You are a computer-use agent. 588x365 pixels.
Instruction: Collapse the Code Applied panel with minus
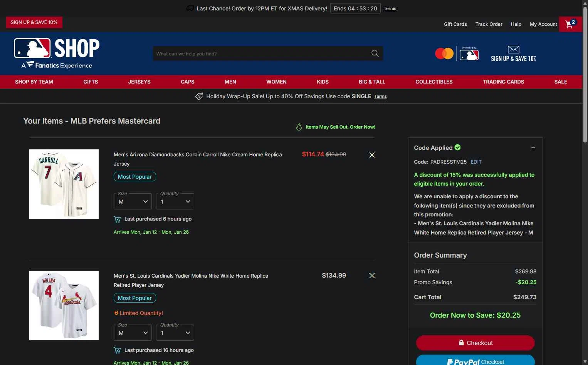click(533, 148)
